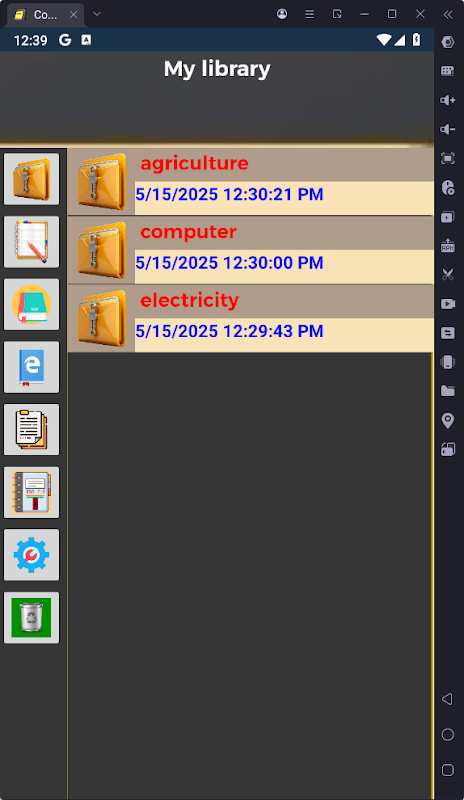Screen dimensions: 464x800
Task: Click the agriculture folder thumbnail icon
Action: 102,182
